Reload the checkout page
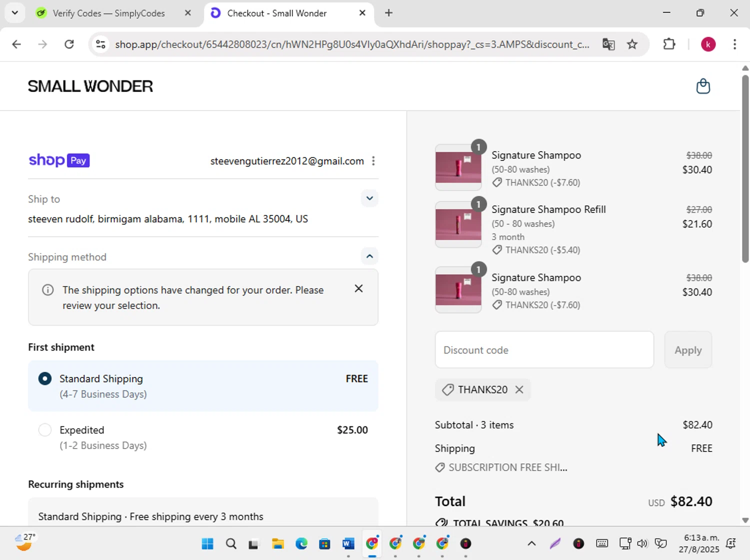 [x=69, y=44]
